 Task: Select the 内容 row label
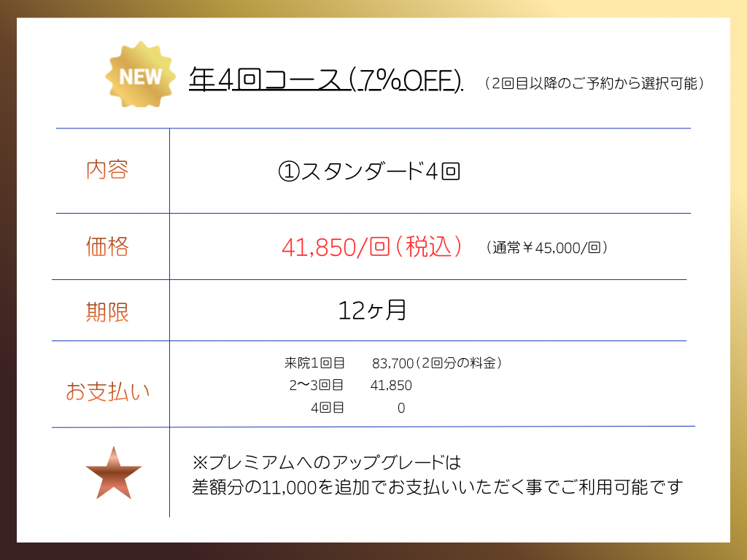coord(107,170)
